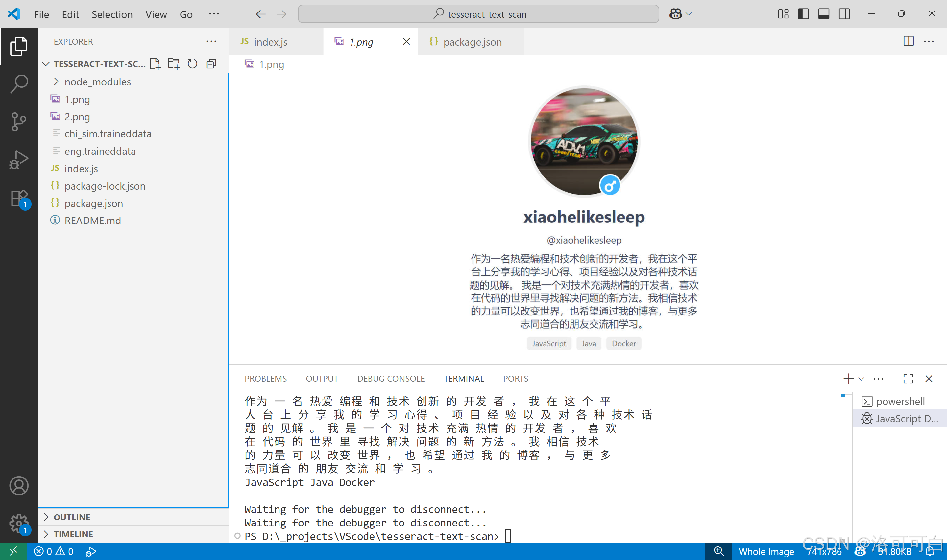Open the terminal profile dropdown

tap(861, 378)
